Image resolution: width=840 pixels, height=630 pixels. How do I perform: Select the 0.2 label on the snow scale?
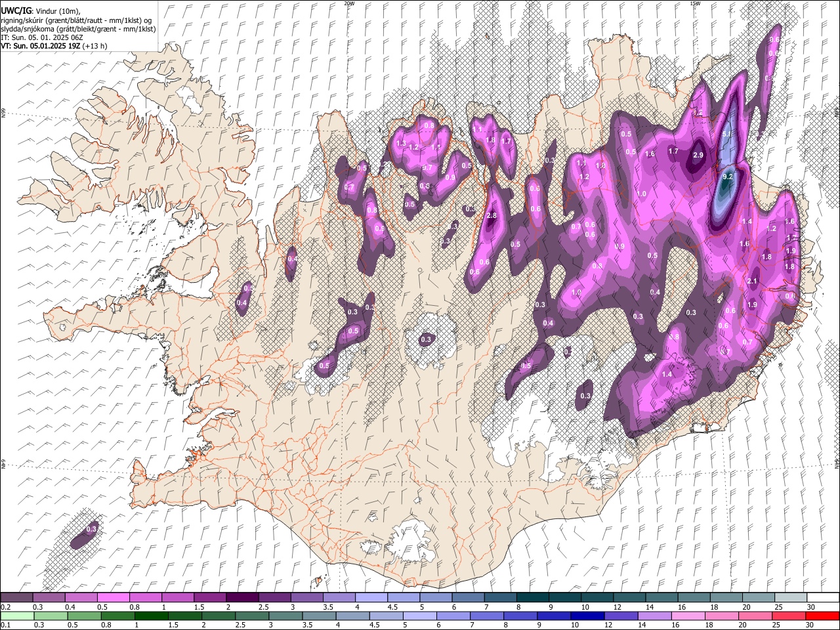[x=5, y=607]
